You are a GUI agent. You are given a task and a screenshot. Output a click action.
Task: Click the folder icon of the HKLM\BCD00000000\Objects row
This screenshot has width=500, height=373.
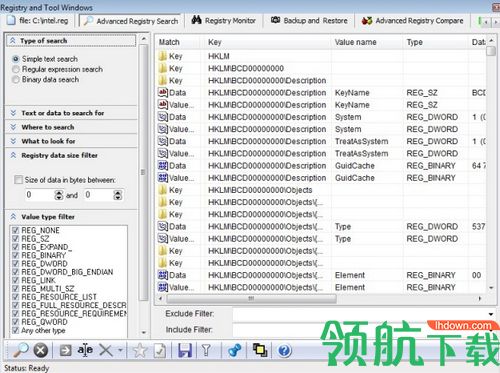163,190
